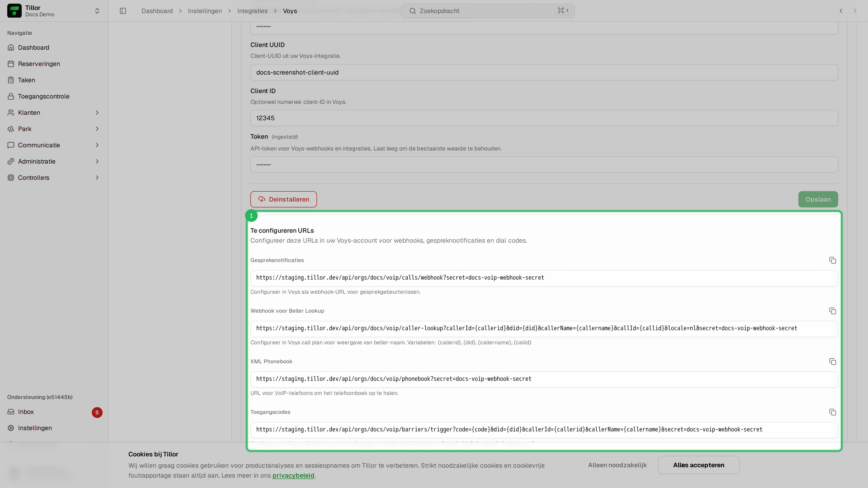
Task: Click the Opslaan save button
Action: click(x=818, y=199)
